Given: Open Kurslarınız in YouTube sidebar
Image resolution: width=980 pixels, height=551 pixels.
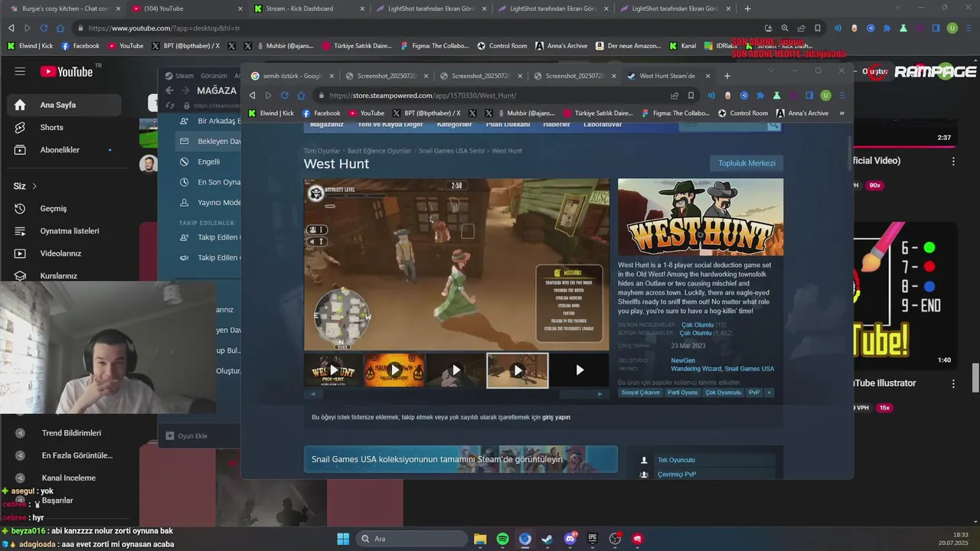Looking at the screenshot, I should [60, 275].
